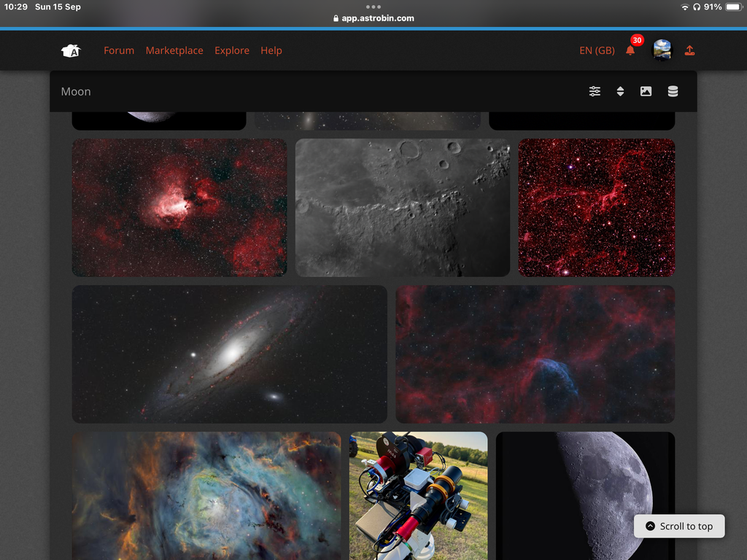
Task: Change the EN (GB) language setting
Action: point(597,50)
